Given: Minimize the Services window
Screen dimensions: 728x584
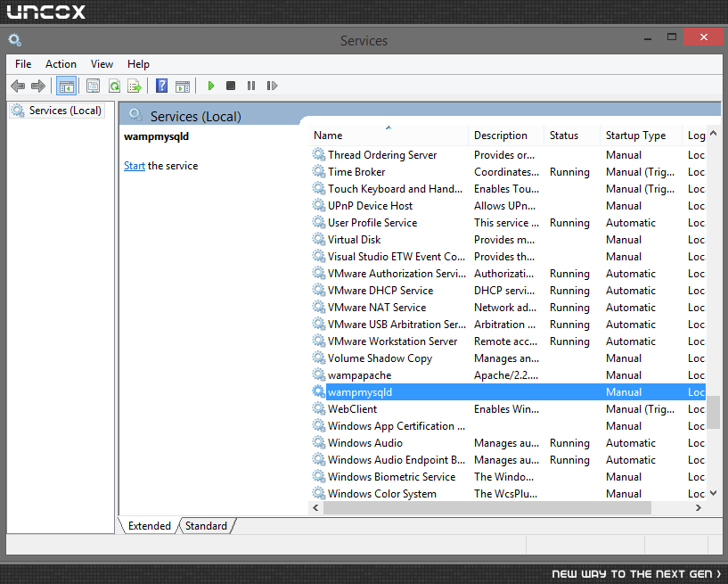Looking at the screenshot, I should [x=648, y=38].
